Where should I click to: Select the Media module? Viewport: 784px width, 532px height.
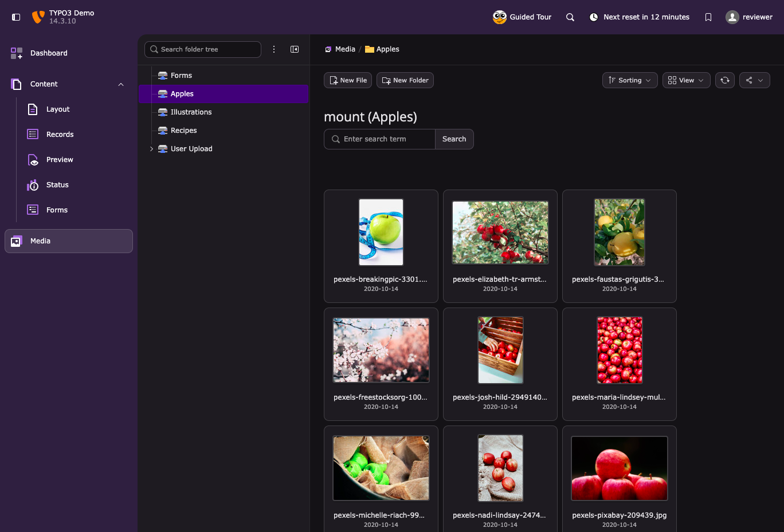coord(69,241)
